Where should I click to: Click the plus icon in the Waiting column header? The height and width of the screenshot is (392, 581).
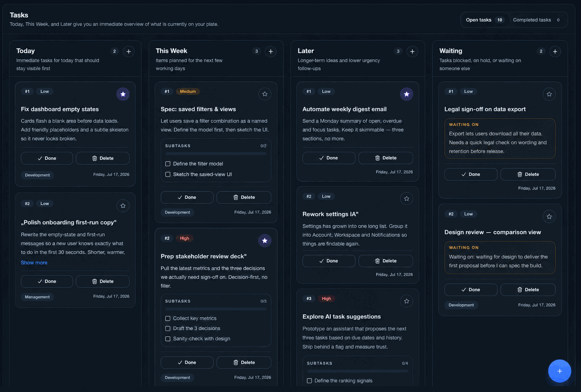pyautogui.click(x=555, y=51)
